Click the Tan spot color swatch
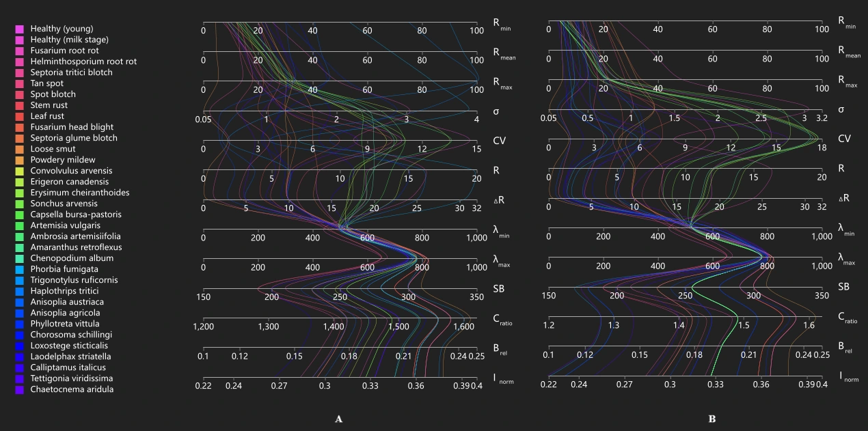Screen dimensions: 868x431 click(x=20, y=83)
